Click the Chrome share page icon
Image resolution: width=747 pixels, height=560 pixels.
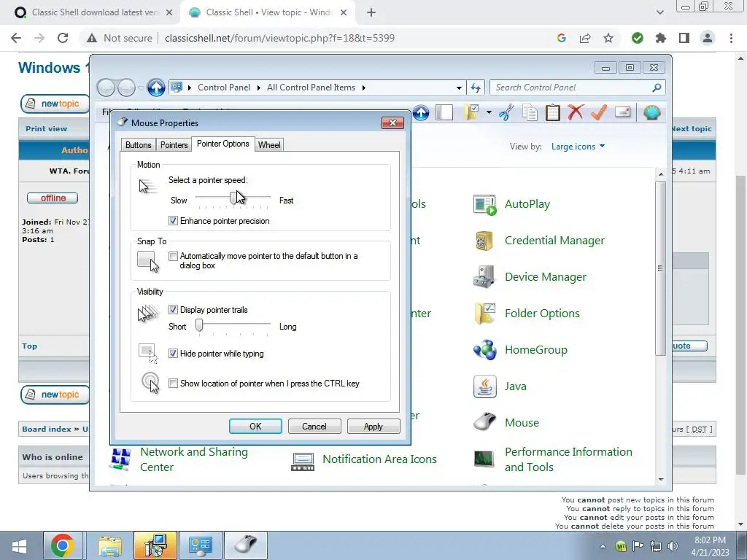[585, 38]
